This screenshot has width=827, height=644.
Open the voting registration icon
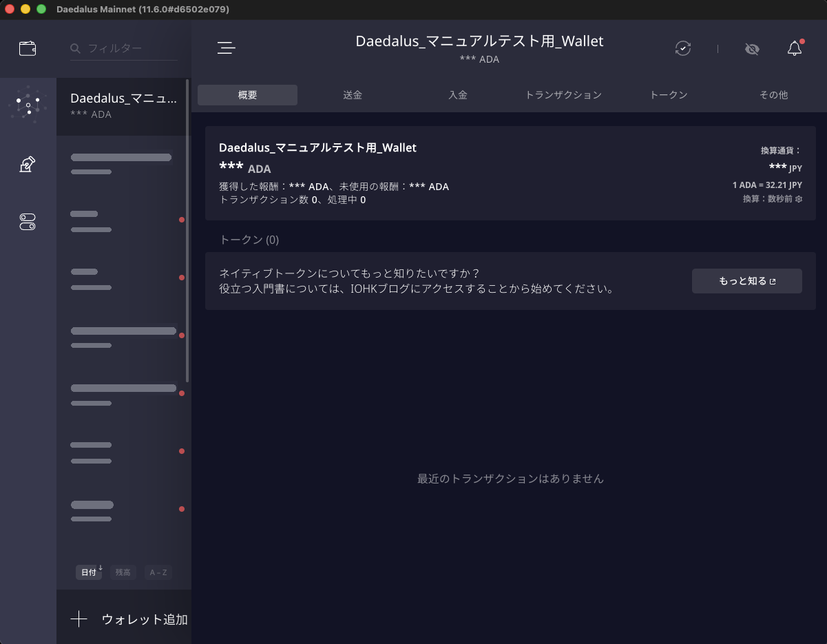28,164
